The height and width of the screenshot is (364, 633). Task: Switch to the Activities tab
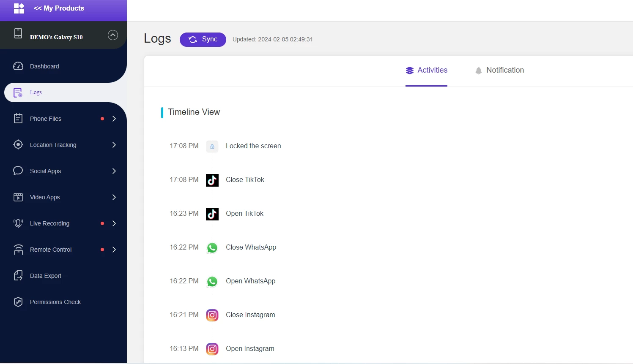pyautogui.click(x=426, y=71)
